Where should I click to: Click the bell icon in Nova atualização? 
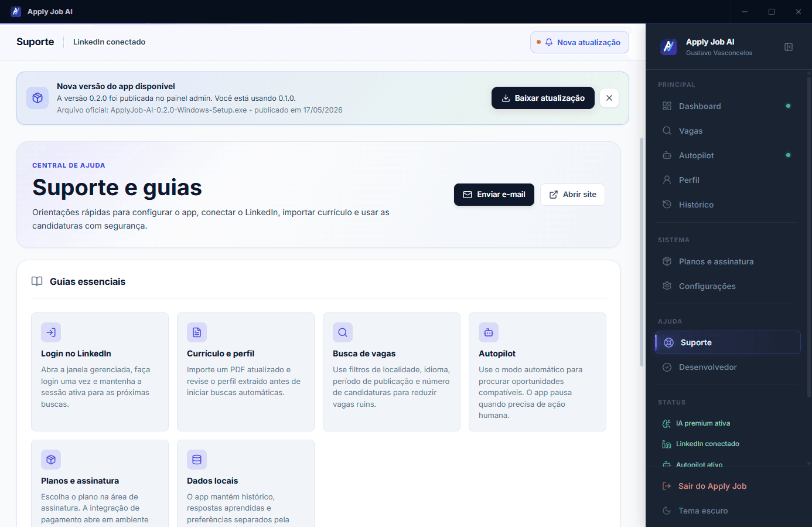(549, 42)
